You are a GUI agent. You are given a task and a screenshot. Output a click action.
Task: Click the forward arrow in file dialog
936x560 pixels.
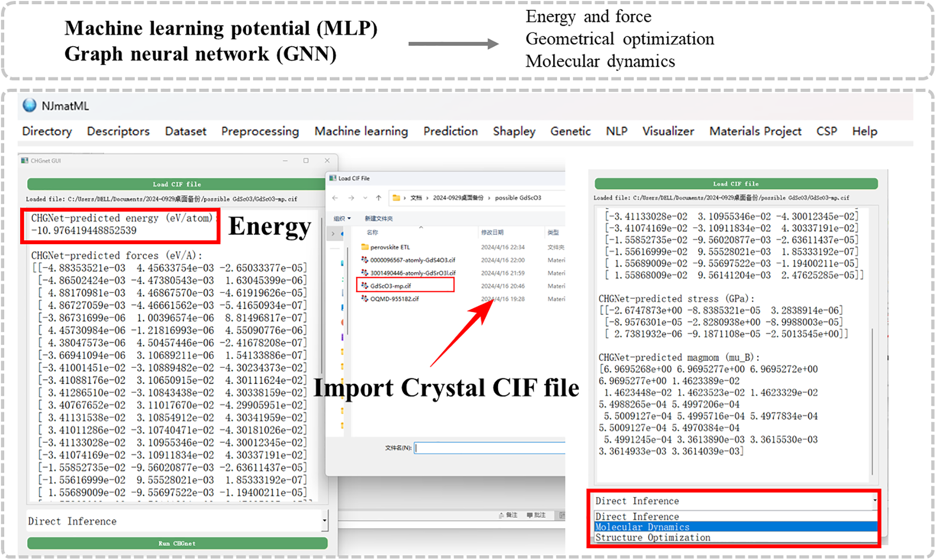tap(351, 198)
